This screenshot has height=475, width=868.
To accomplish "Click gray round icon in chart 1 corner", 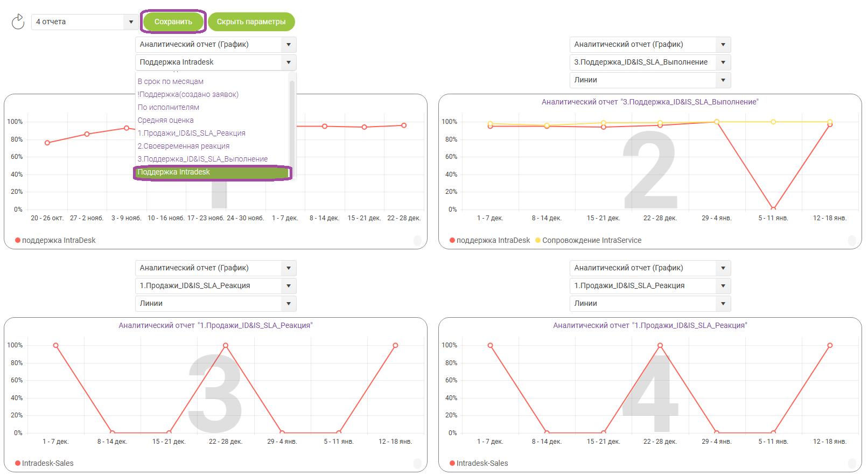I will coord(417,241).
